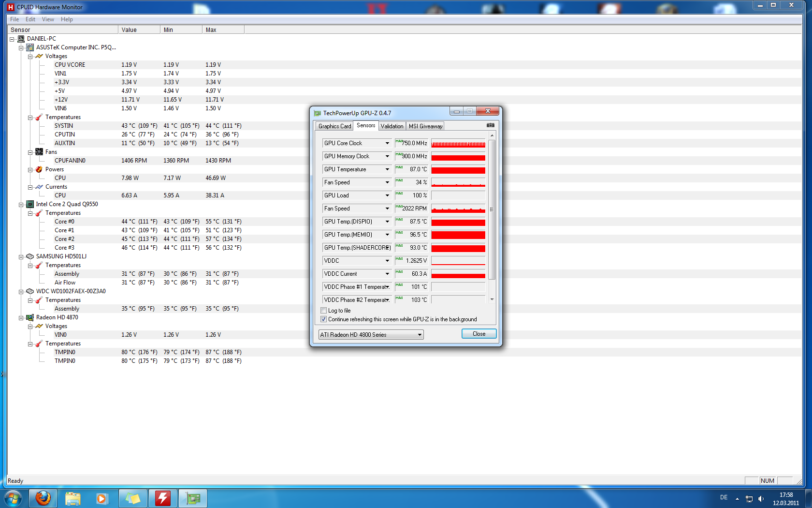The width and height of the screenshot is (812, 508).
Task: Click the GPU-Z screenshot camera icon
Action: coord(490,125)
